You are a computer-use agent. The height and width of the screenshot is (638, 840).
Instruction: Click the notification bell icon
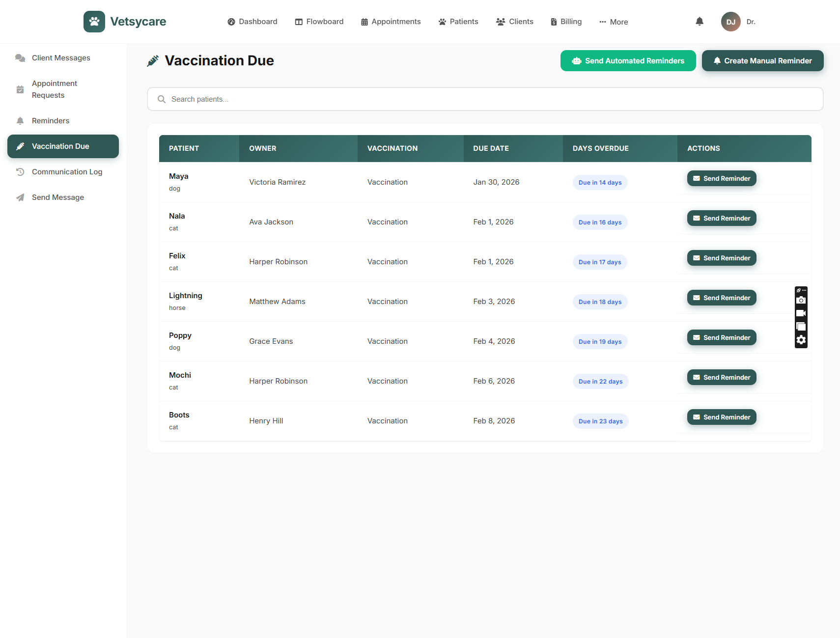[x=700, y=21]
